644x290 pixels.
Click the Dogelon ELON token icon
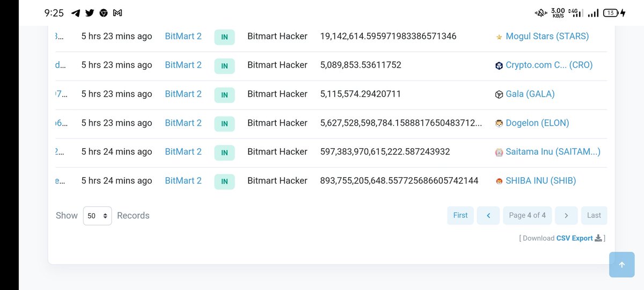(x=499, y=123)
